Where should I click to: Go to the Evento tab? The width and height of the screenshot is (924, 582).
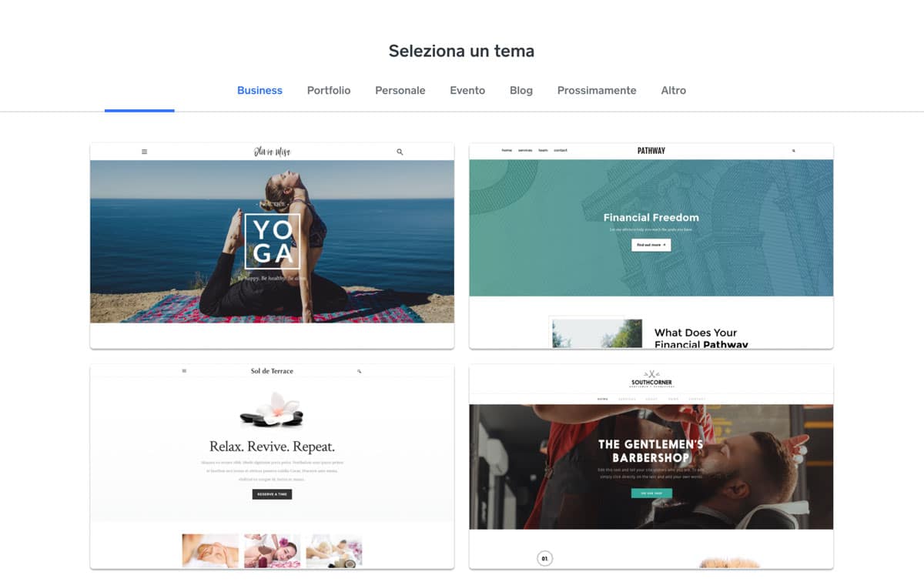(x=467, y=90)
